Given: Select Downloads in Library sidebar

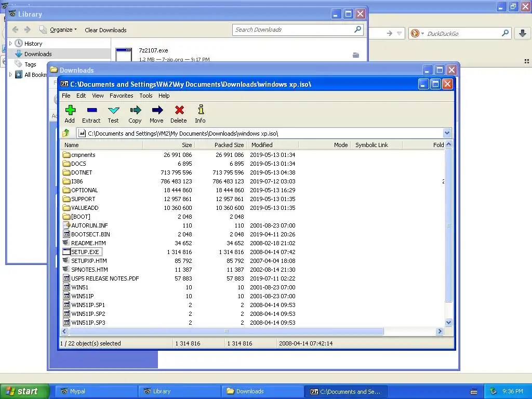Looking at the screenshot, I should [59, 54].
